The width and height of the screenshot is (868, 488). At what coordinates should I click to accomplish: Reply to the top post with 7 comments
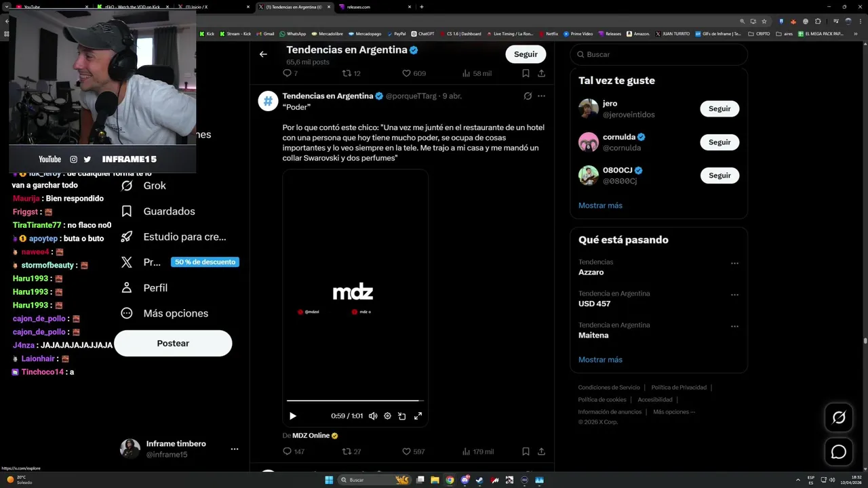pyautogui.click(x=290, y=73)
